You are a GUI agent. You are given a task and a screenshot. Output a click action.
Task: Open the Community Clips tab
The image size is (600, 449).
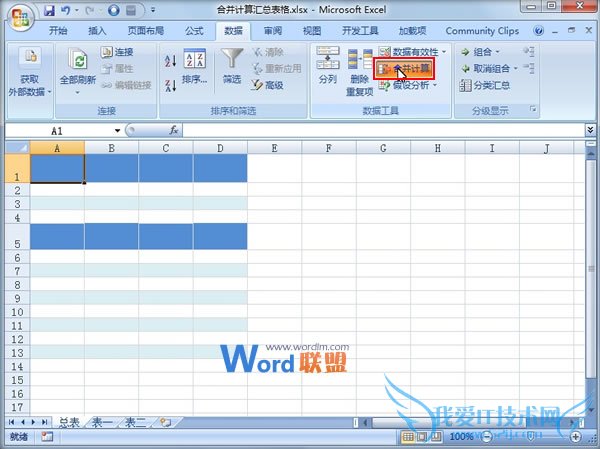coord(482,31)
